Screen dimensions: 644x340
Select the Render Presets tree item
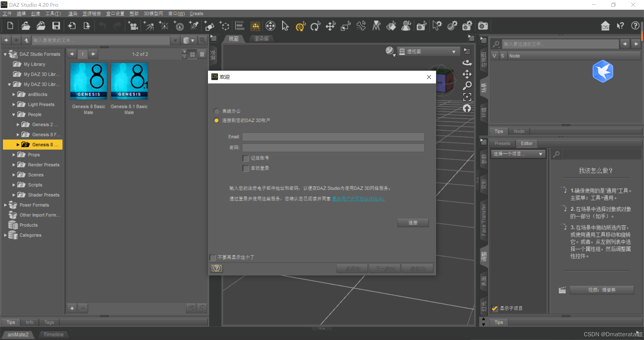tap(44, 165)
